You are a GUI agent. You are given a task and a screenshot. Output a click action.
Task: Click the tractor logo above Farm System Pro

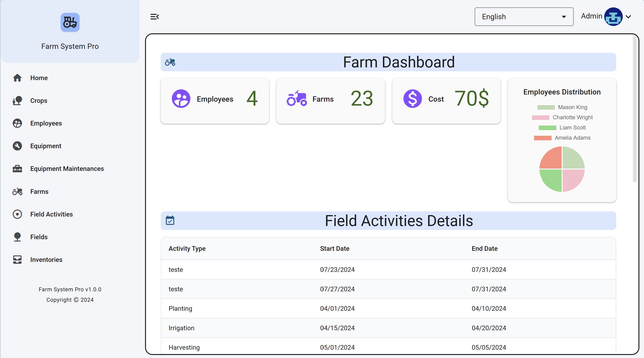pos(70,22)
